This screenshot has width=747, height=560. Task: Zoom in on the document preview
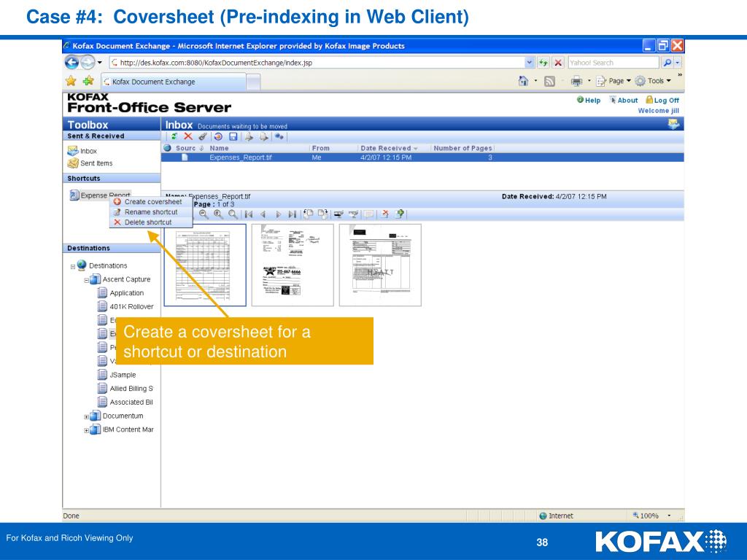(x=218, y=214)
